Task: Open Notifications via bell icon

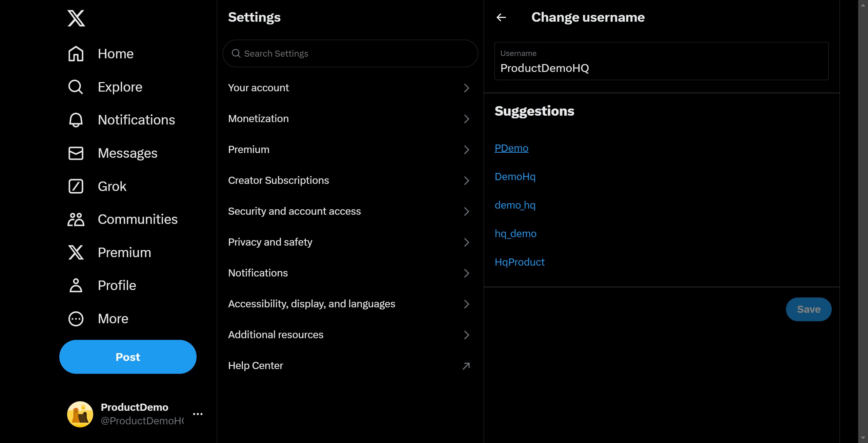Action: point(76,120)
